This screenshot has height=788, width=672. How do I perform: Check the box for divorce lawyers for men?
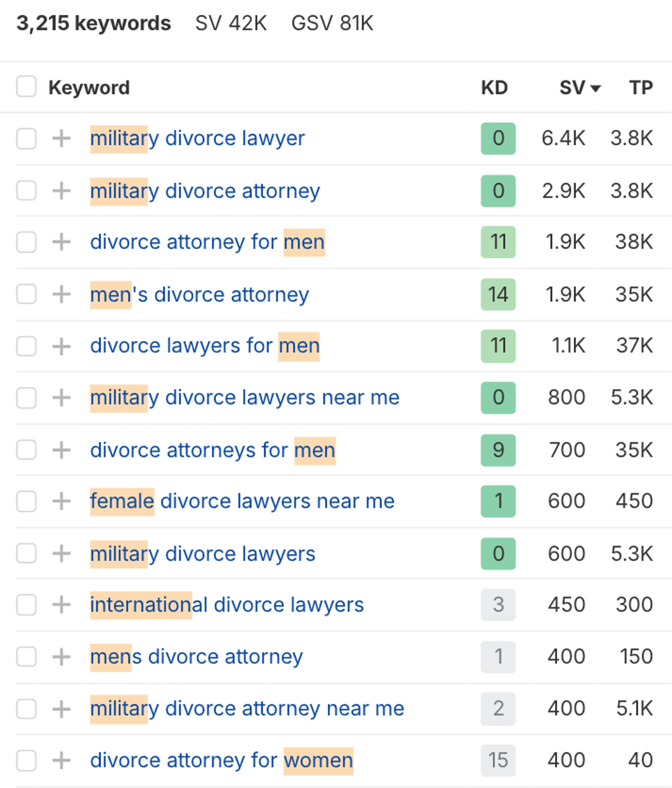(x=26, y=346)
